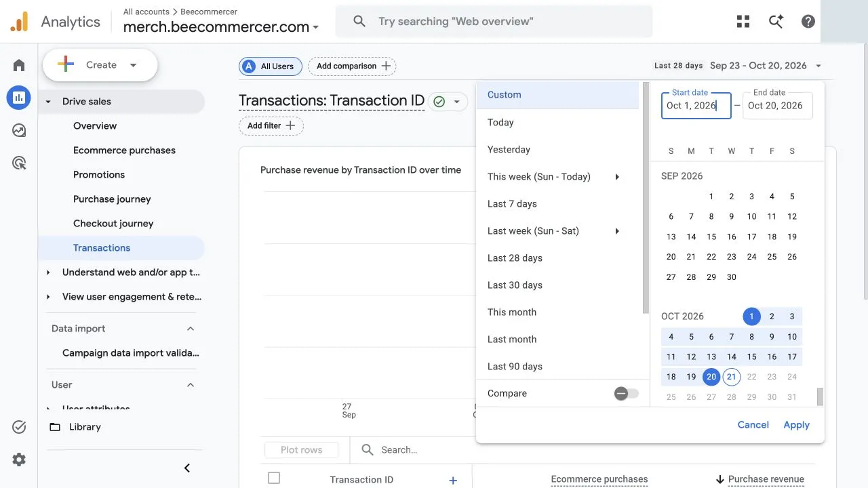
Task: Open the date range dropdown arrow
Action: tap(818, 66)
